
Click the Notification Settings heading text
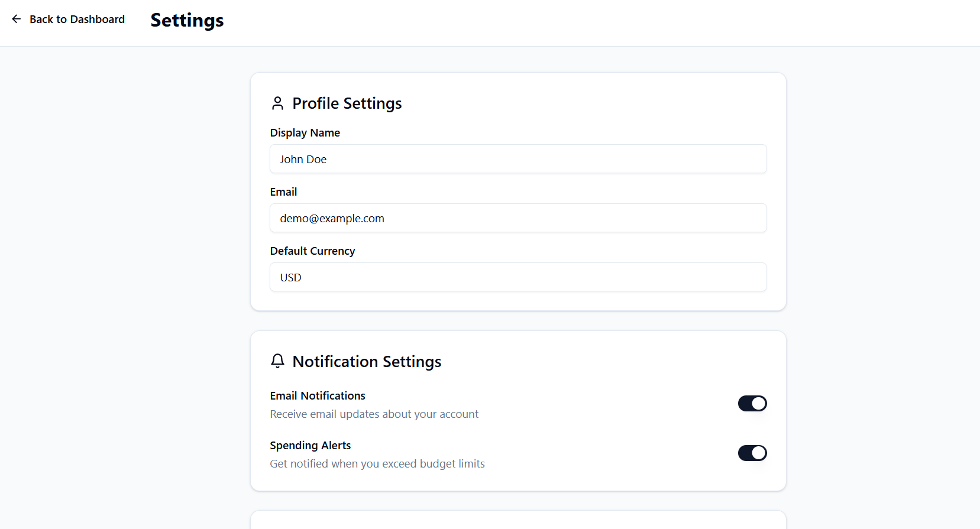pyautogui.click(x=367, y=362)
